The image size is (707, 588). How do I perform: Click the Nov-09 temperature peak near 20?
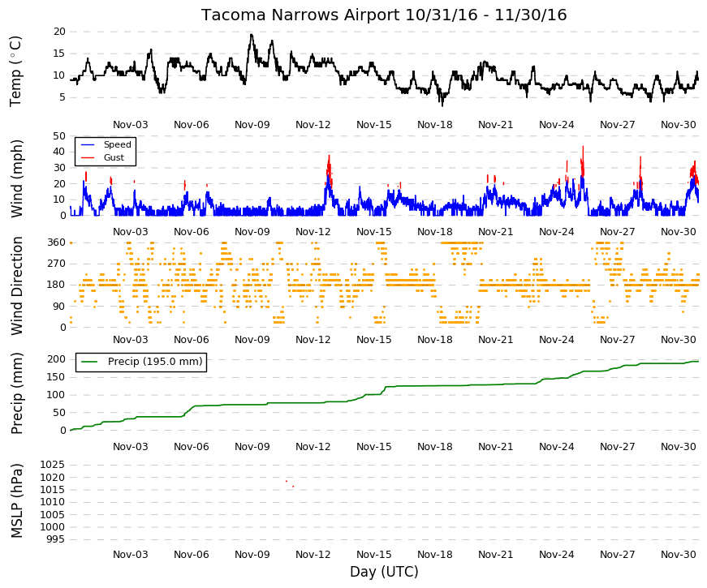[x=251, y=36]
